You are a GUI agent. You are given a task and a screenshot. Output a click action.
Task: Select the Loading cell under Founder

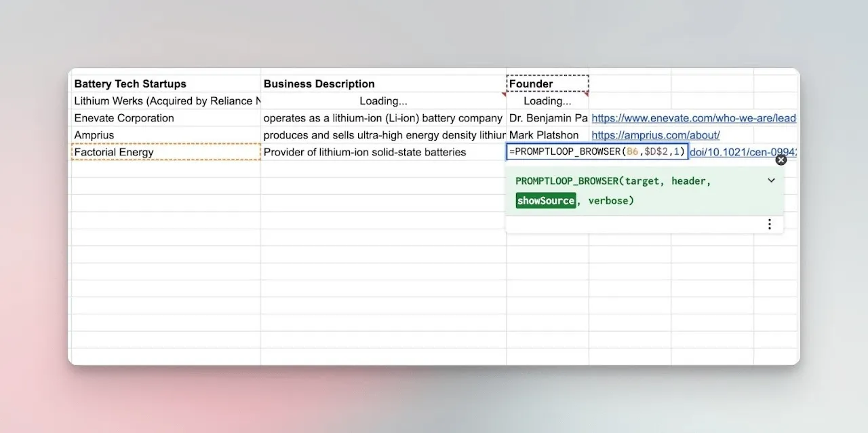point(547,101)
